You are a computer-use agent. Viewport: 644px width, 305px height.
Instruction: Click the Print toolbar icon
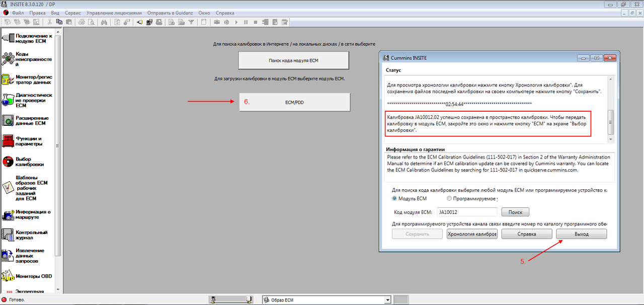(82, 22)
